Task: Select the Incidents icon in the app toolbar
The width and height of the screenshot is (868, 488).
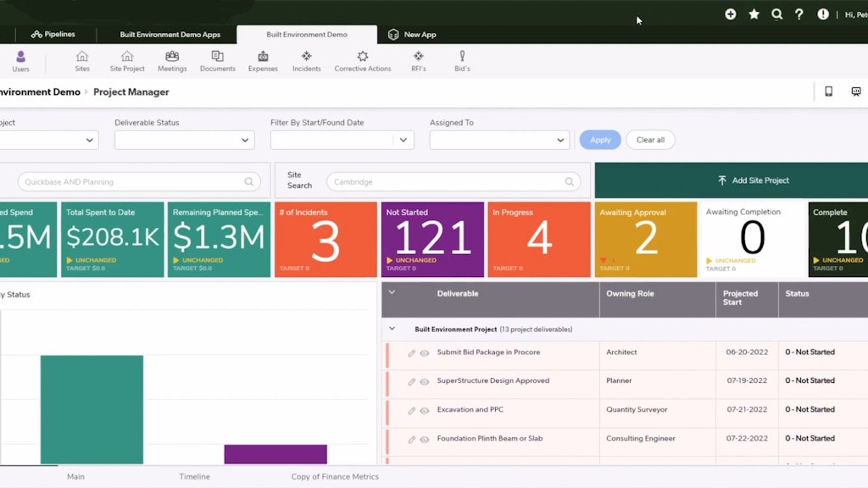Action: pyautogui.click(x=306, y=59)
